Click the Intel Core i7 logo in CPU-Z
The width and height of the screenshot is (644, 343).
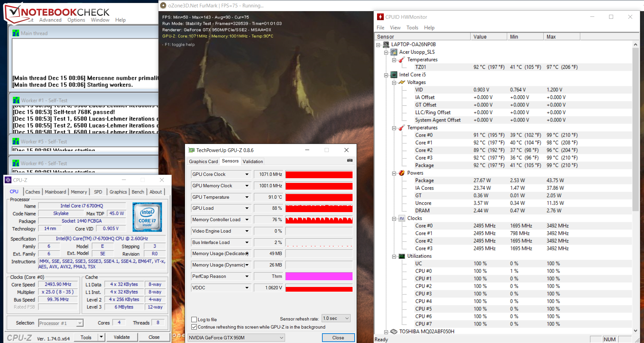[x=147, y=217]
